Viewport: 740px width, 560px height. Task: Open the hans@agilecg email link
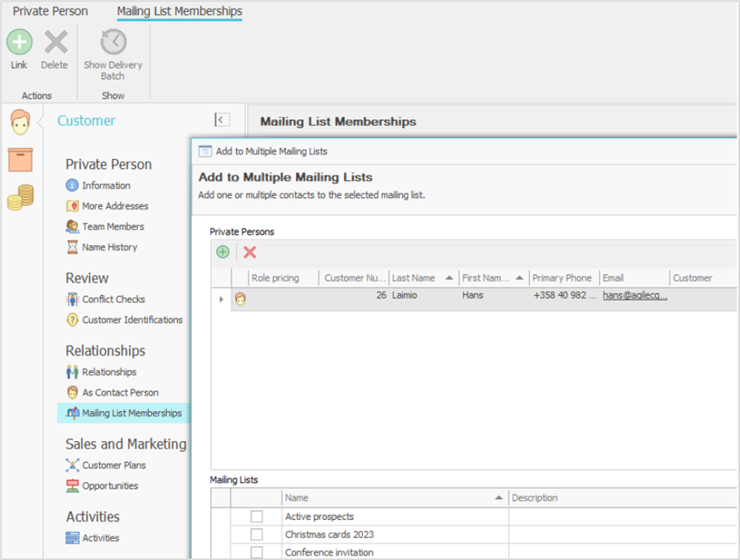pyautogui.click(x=635, y=296)
